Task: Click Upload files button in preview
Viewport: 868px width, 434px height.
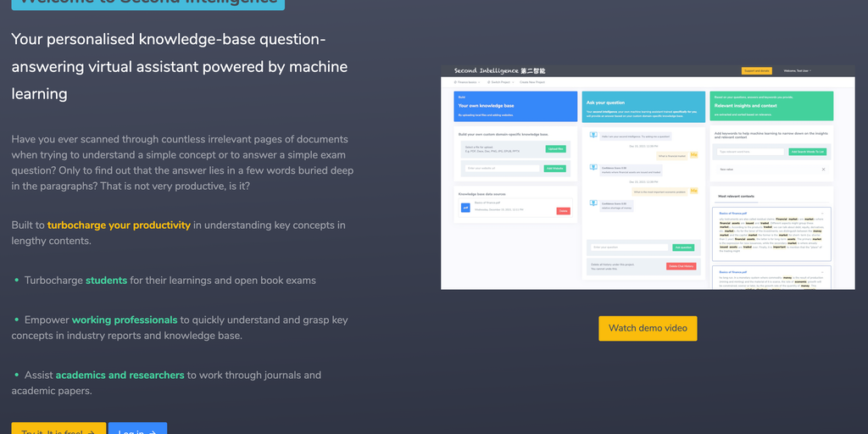Action: pos(555,149)
